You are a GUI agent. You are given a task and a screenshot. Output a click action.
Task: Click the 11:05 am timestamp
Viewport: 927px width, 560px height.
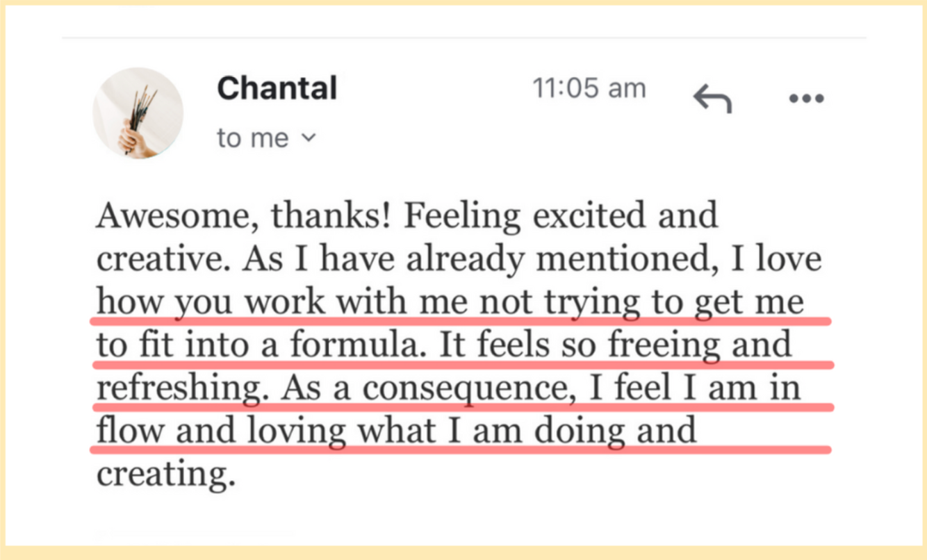click(589, 88)
